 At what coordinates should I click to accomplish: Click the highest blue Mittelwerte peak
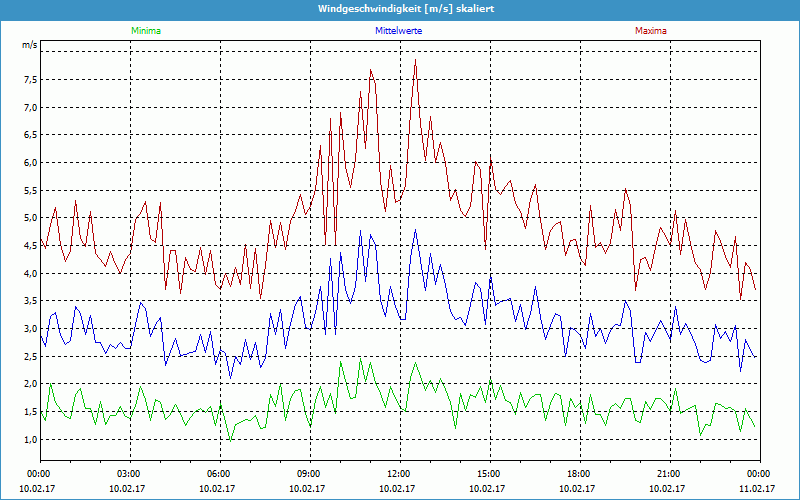(x=415, y=230)
